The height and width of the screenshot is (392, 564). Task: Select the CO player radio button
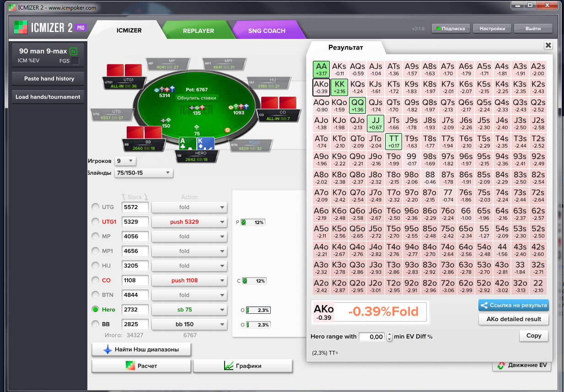click(x=96, y=280)
